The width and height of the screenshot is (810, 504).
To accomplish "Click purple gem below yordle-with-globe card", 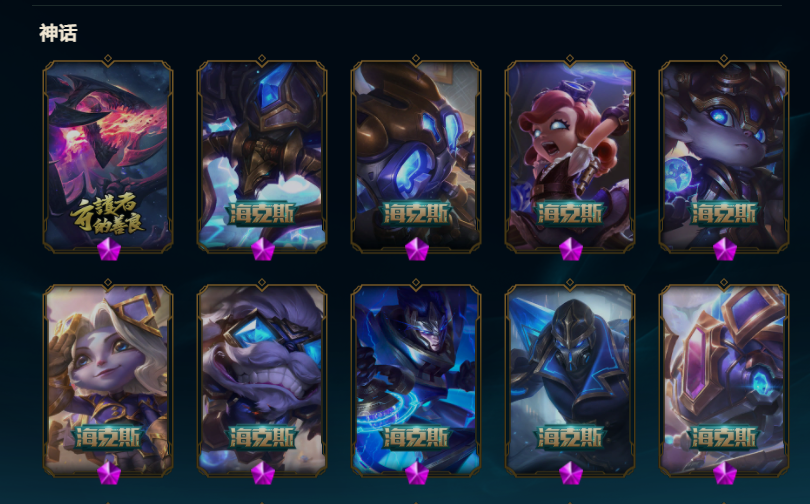I will point(725,249).
